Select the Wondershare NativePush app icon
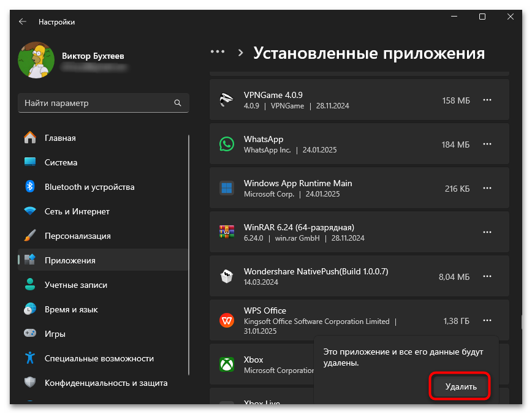The image size is (532, 414). coord(226,276)
